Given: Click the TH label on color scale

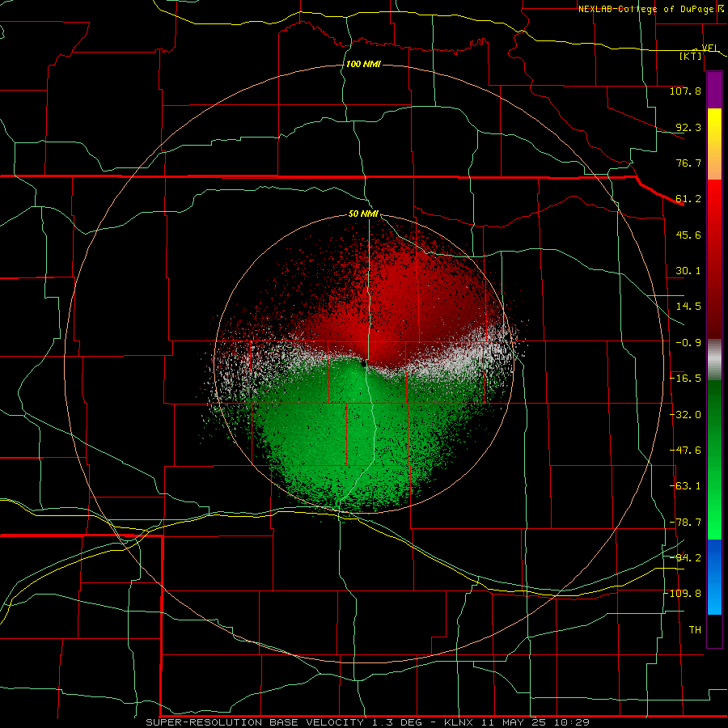Looking at the screenshot, I should click(x=695, y=630).
